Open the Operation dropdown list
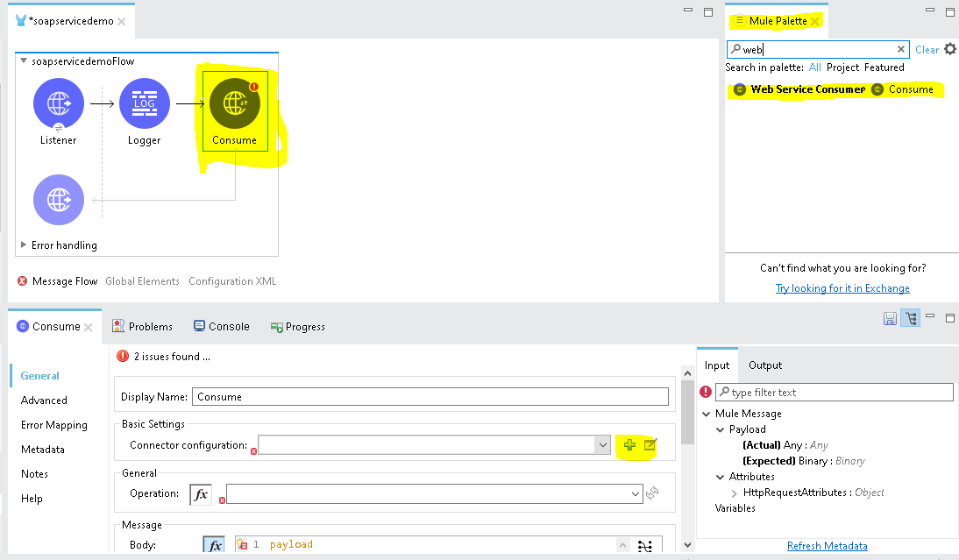 pyautogui.click(x=637, y=493)
